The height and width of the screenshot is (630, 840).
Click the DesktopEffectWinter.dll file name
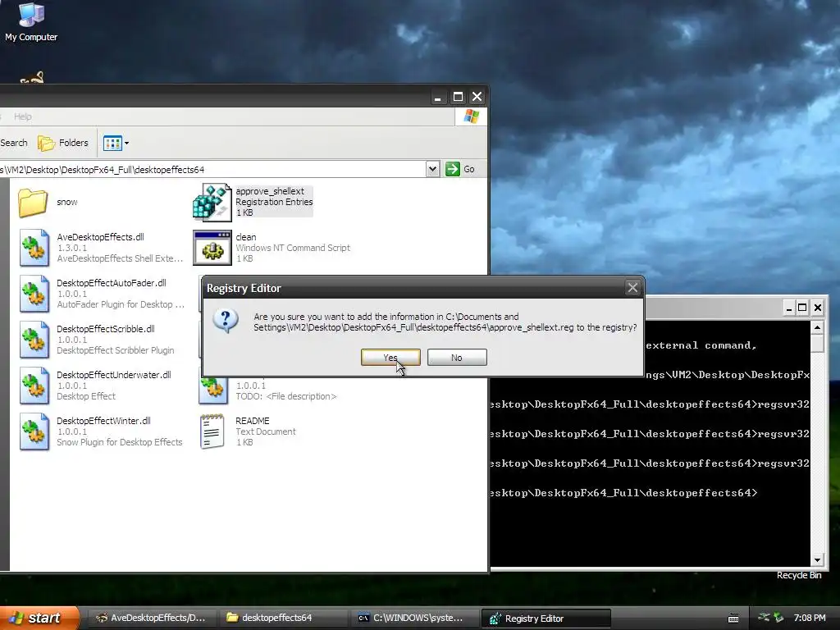[104, 421]
